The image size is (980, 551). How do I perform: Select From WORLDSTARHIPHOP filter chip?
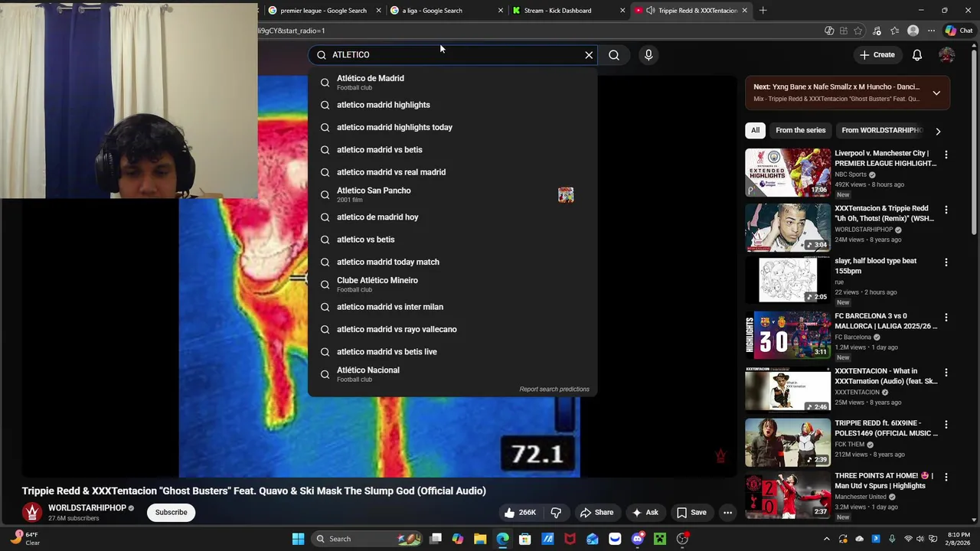[x=881, y=130]
